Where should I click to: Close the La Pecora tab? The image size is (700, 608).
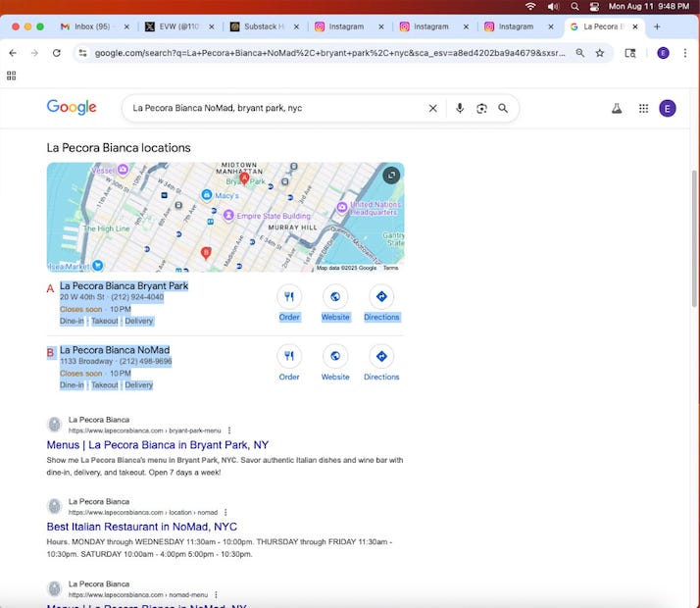635,26
